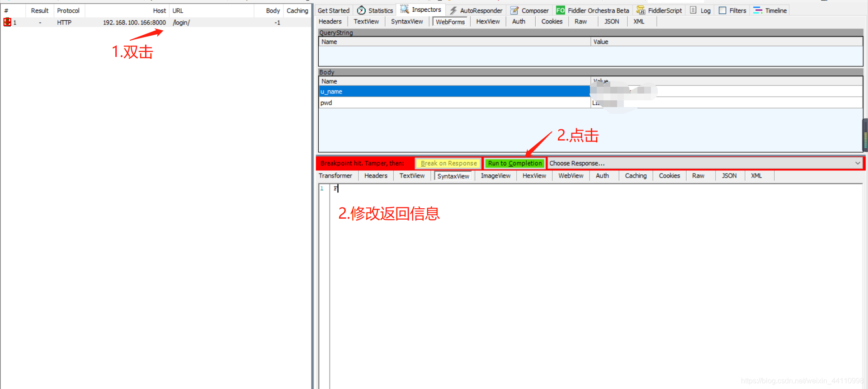
Task: Select the request HexView tab
Action: click(488, 21)
